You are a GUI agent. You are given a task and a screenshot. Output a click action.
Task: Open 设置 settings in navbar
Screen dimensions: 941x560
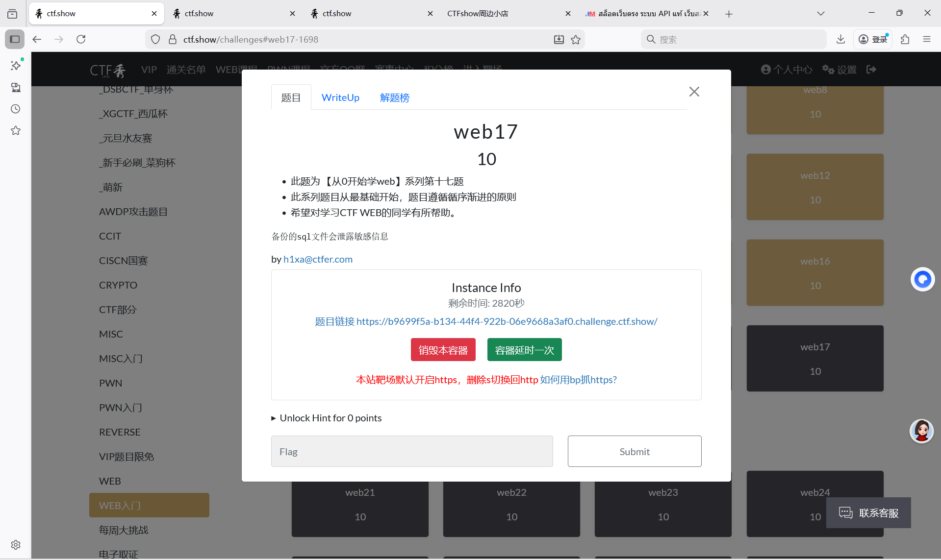[x=839, y=70]
